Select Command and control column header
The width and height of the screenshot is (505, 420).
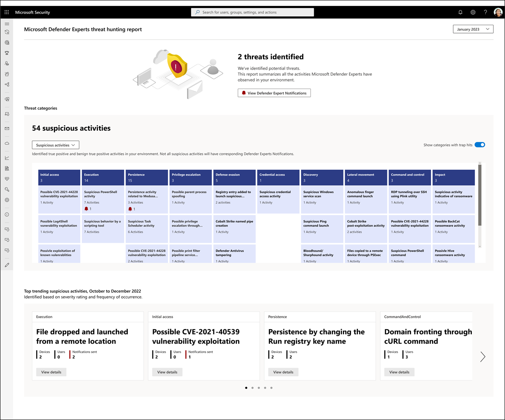[x=410, y=177]
